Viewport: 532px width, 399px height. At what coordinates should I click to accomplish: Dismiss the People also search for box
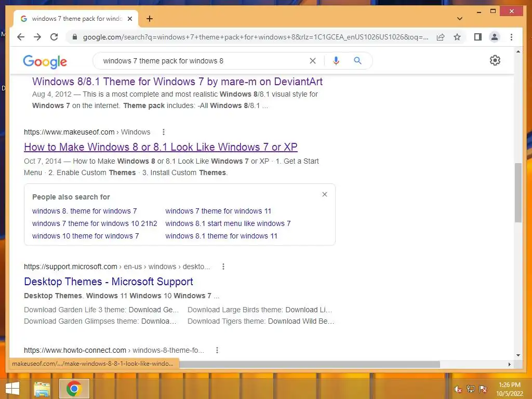(325, 194)
